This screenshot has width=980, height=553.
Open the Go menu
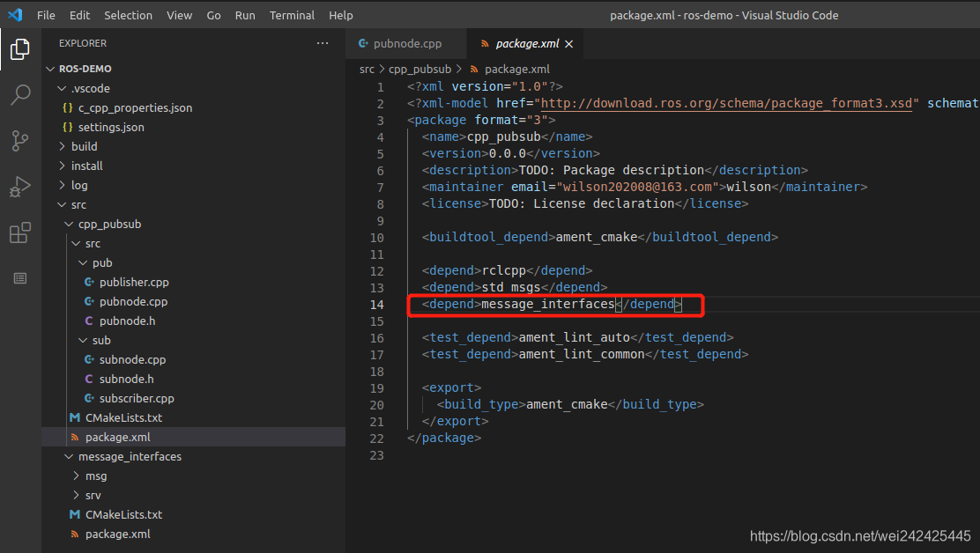click(x=214, y=15)
